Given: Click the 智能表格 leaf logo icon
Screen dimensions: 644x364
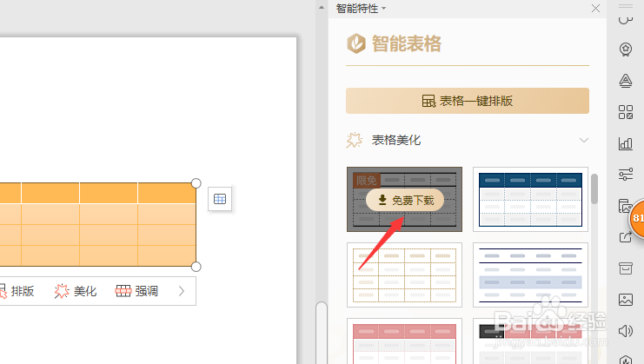Looking at the screenshot, I should [x=356, y=43].
